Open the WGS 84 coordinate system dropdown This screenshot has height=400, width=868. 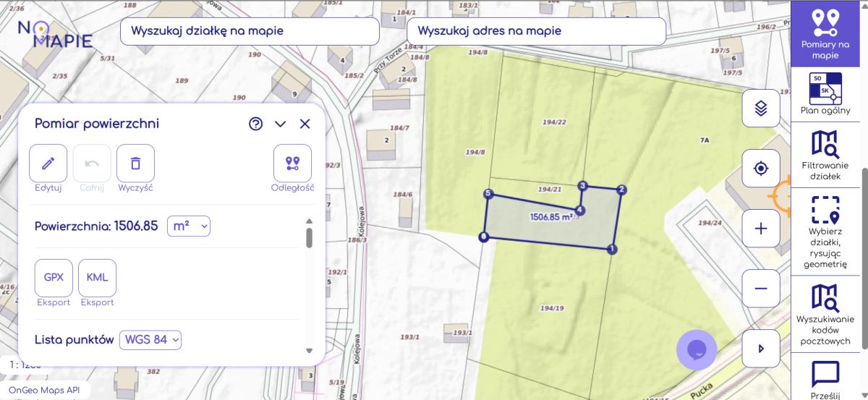coord(150,339)
